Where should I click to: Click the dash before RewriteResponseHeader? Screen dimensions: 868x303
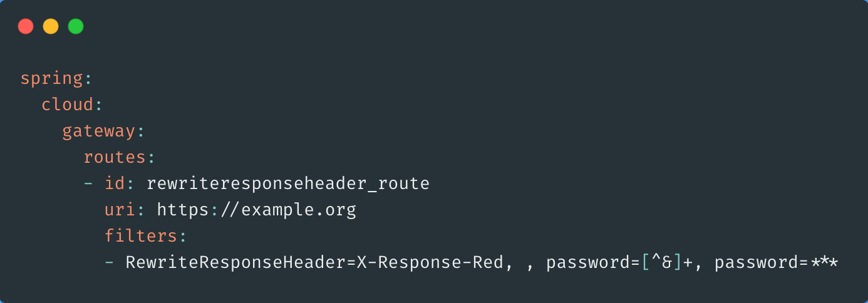(110, 263)
